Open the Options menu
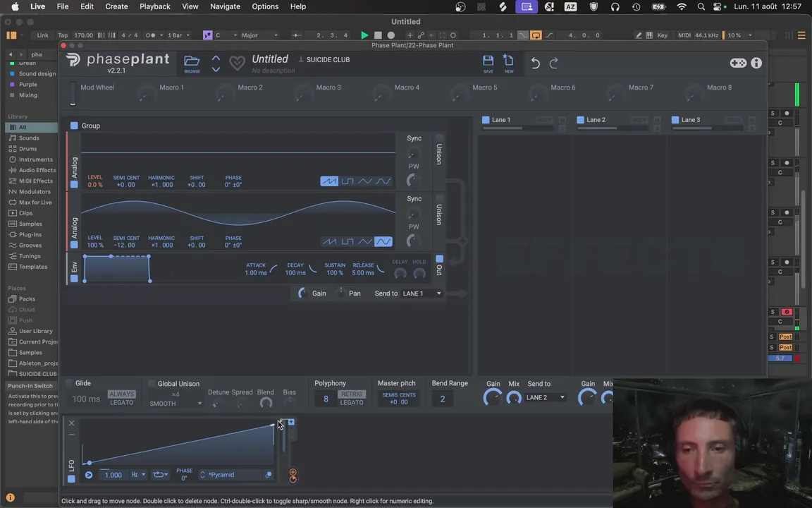The width and height of the screenshot is (812, 508). tap(265, 7)
